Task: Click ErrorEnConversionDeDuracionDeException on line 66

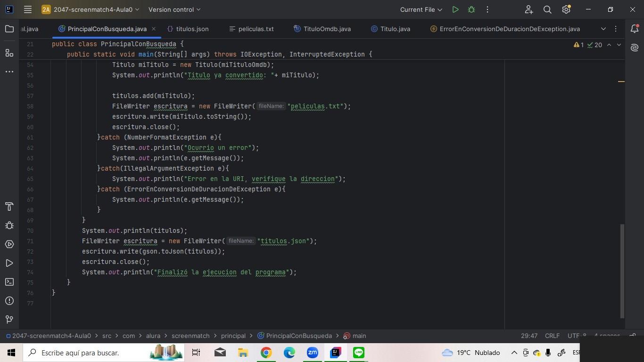Action: point(199,189)
